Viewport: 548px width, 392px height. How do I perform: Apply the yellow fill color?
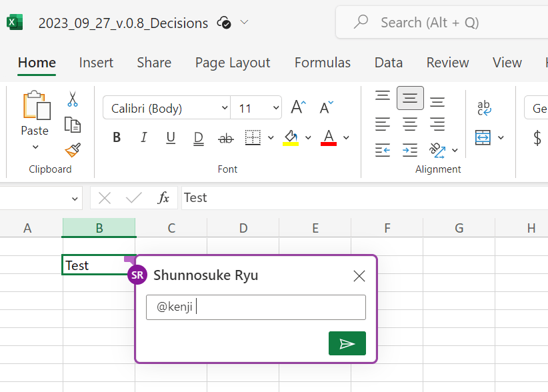click(291, 138)
